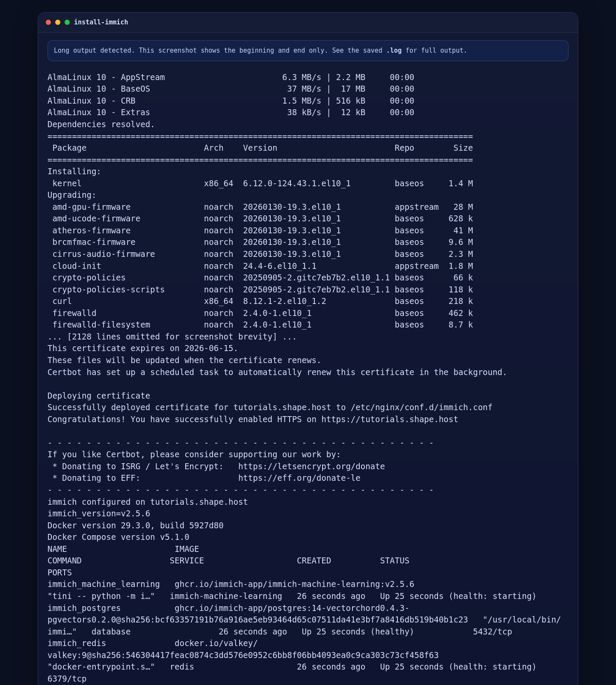Click the Docker version 29.3.0 line
The image size is (616, 685).
(x=135, y=526)
